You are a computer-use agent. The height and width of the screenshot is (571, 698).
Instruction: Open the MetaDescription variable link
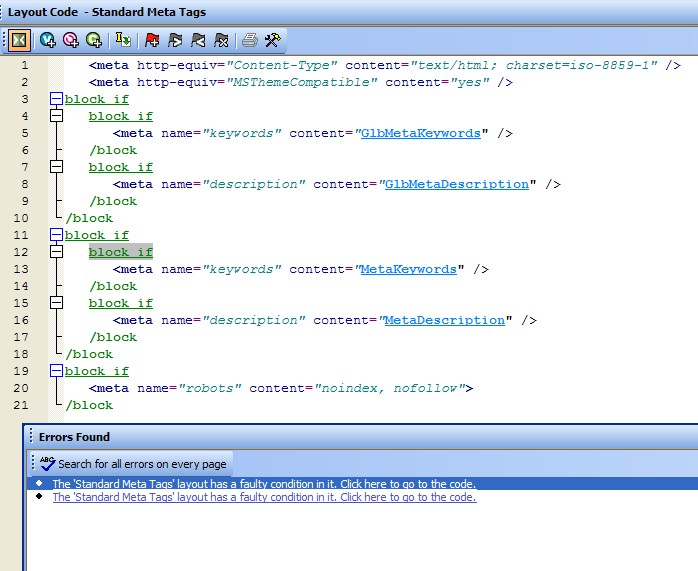pyautogui.click(x=444, y=320)
